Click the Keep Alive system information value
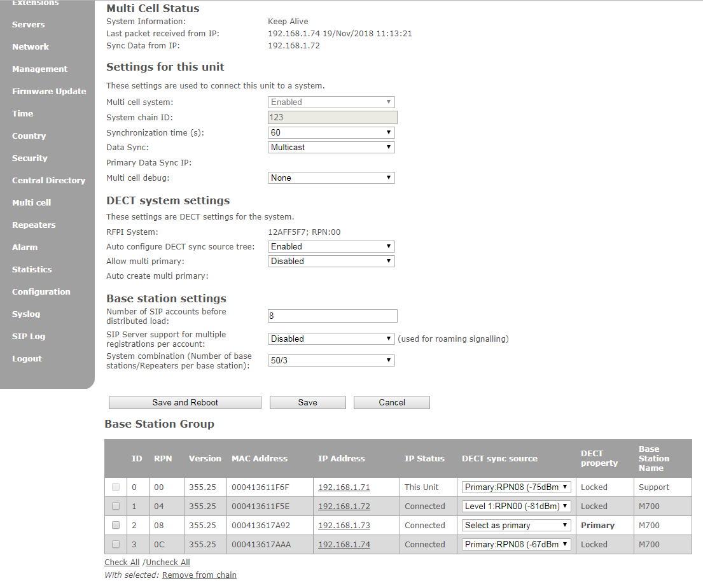 [x=288, y=21]
